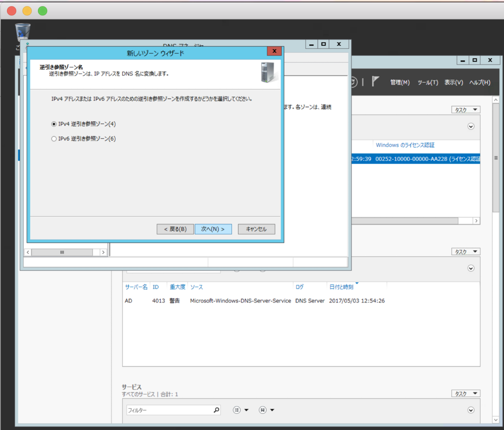Screen dimensions: 504x430
Task: Sort events by 重大度 column
Action: 177,287
